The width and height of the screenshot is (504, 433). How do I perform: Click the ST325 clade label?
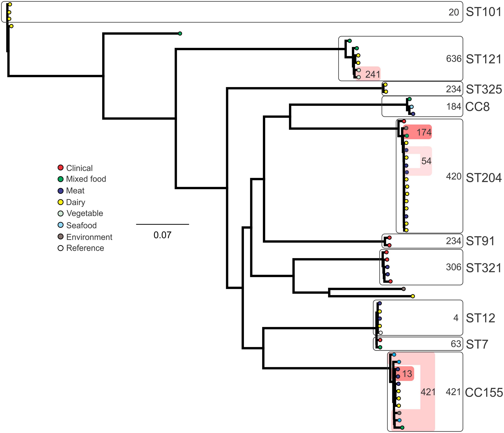pyautogui.click(x=484, y=89)
